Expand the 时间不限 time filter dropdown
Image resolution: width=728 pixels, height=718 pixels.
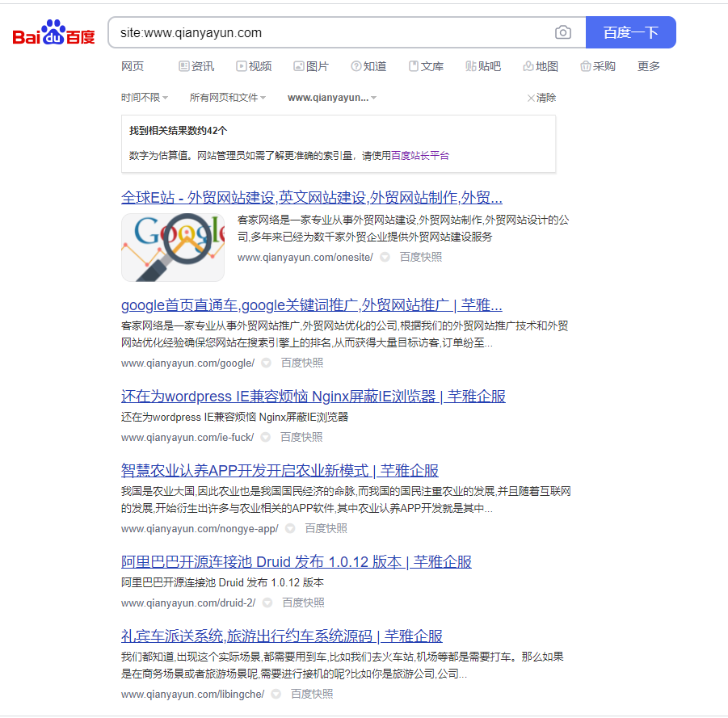point(145,98)
